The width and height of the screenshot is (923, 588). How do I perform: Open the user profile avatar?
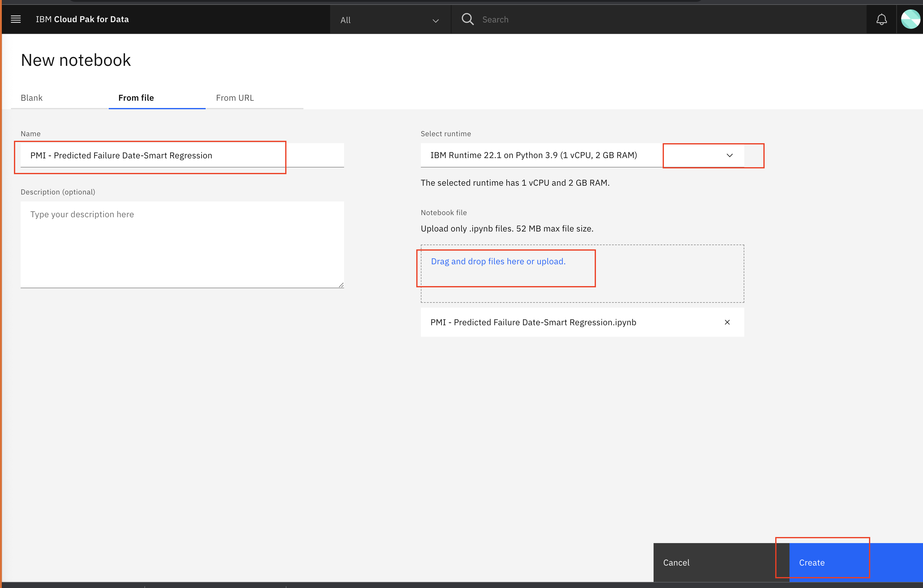tap(910, 19)
